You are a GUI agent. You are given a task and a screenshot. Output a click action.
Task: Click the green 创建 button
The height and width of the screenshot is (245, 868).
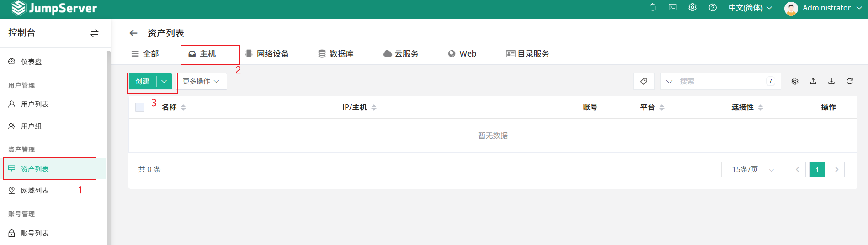point(143,81)
